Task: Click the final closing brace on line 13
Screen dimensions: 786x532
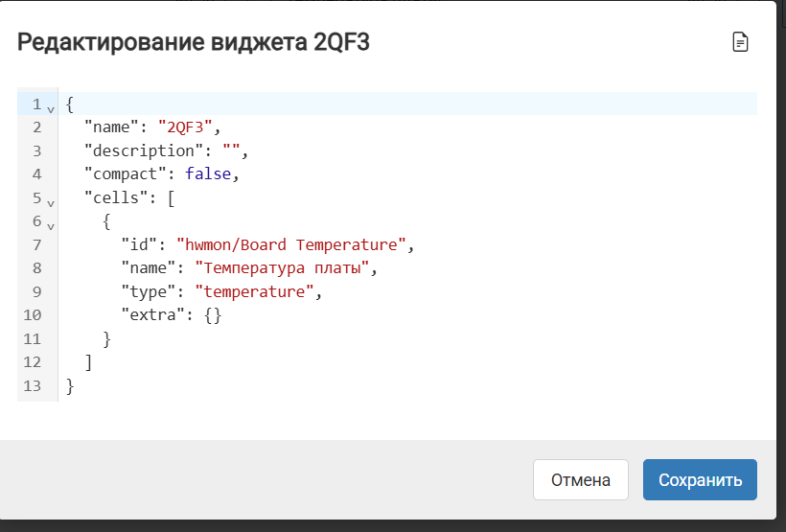Action: click(x=70, y=386)
